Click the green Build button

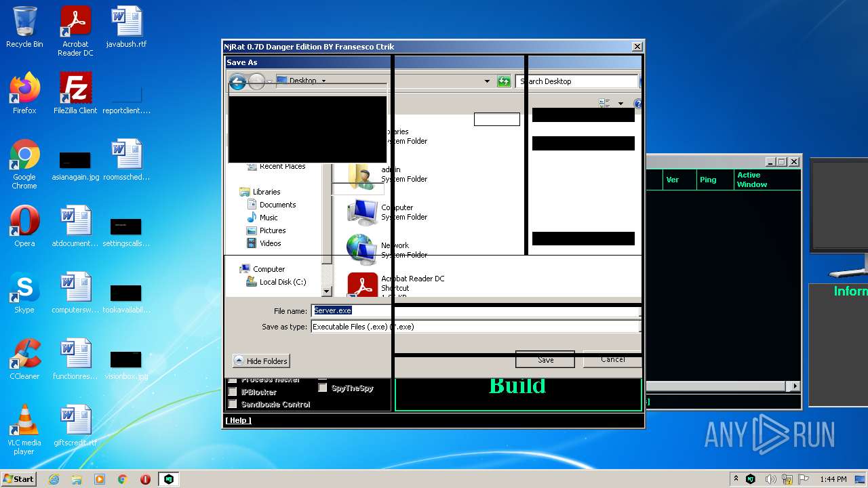[518, 394]
